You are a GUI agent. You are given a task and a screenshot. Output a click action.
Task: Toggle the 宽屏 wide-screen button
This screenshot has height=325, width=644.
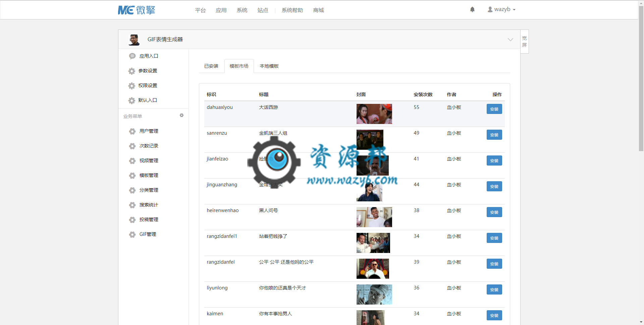coord(525,42)
